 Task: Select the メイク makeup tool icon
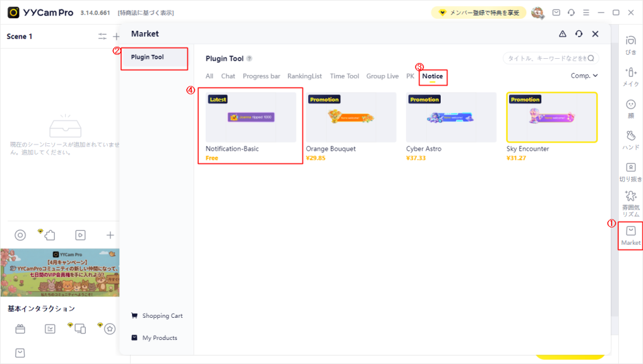tap(630, 76)
